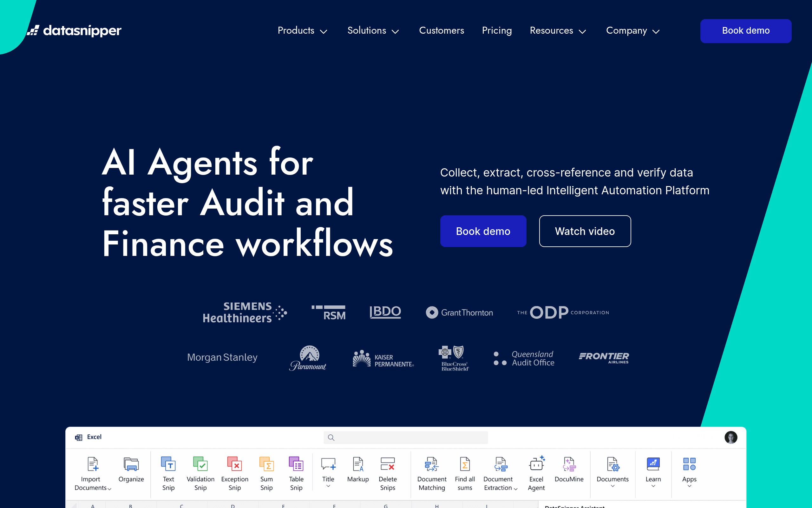Click the Documents ribbon icon
The image size is (812, 508).
point(613,464)
